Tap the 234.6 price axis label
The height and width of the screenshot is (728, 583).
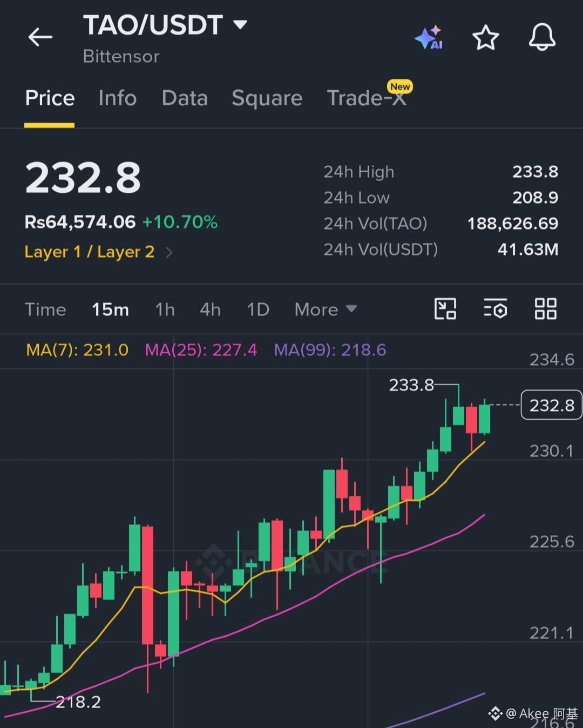click(x=552, y=360)
